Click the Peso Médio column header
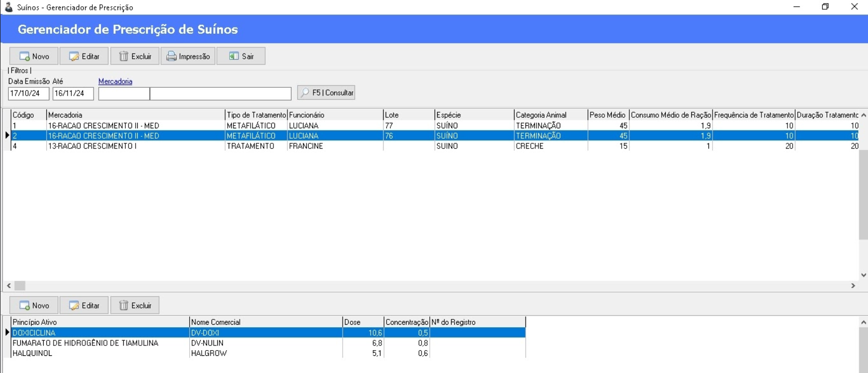 tap(609, 115)
